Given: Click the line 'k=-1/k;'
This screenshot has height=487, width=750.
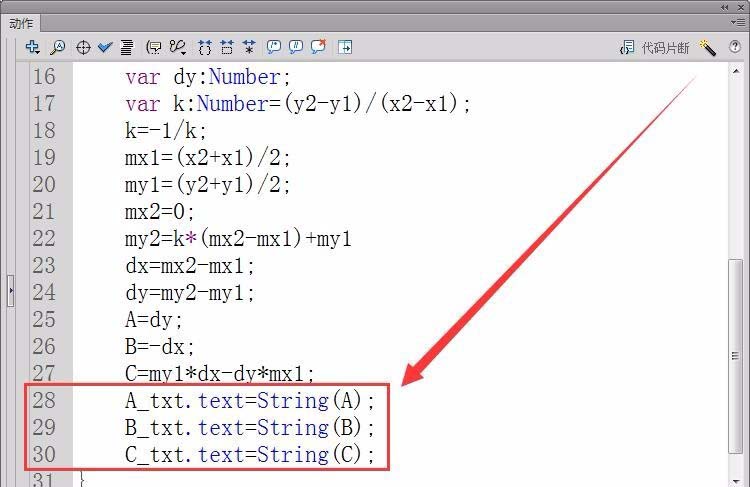Looking at the screenshot, I should coord(165,130).
